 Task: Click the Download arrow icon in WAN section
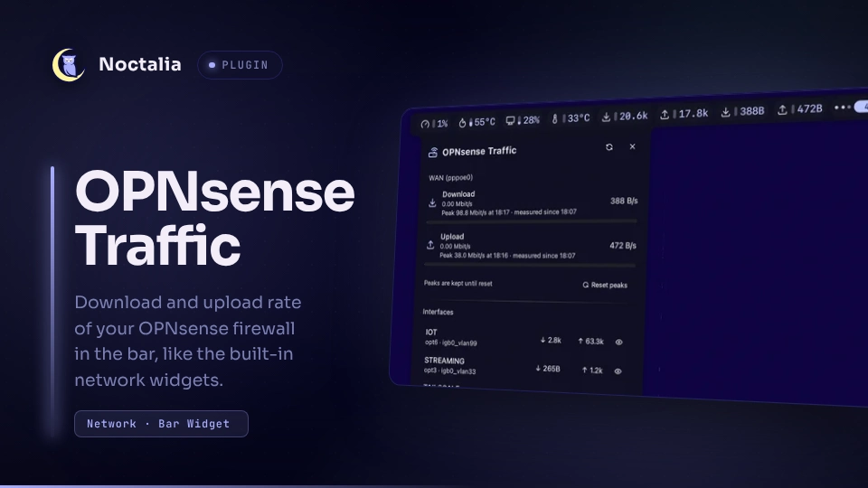click(x=432, y=203)
